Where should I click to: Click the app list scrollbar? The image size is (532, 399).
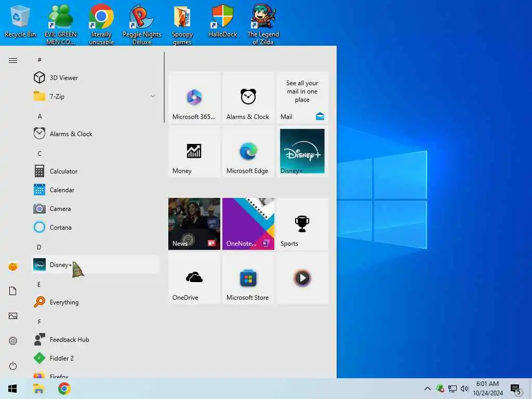pyautogui.click(x=164, y=87)
